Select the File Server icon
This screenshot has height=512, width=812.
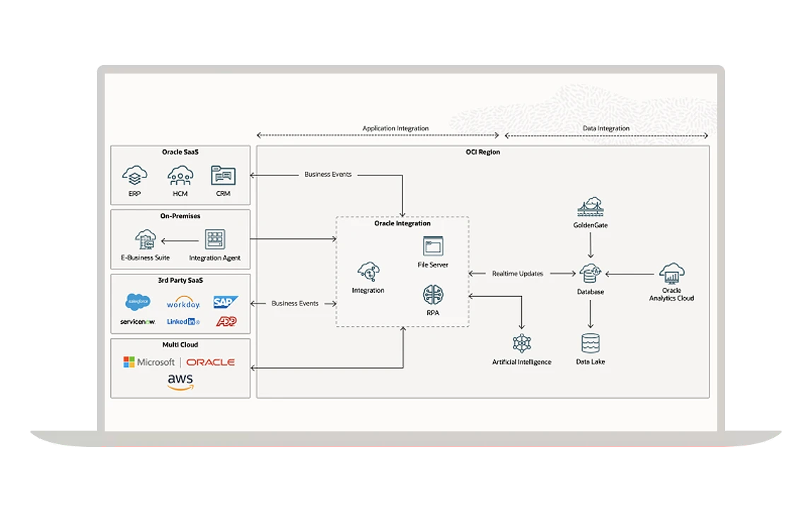coord(433,247)
